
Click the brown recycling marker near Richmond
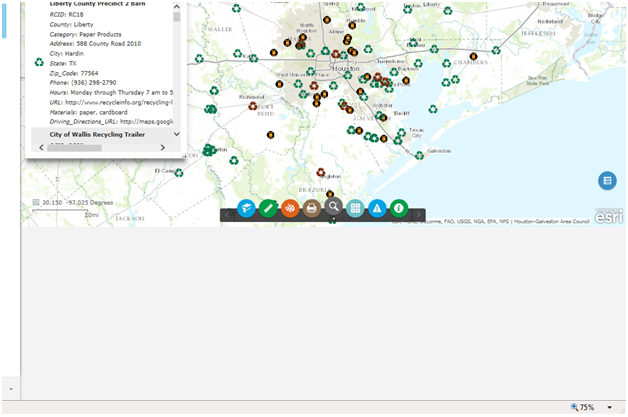[252, 106]
